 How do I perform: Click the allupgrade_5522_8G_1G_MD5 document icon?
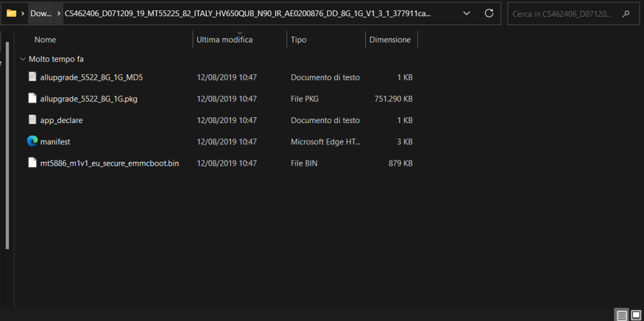(32, 77)
